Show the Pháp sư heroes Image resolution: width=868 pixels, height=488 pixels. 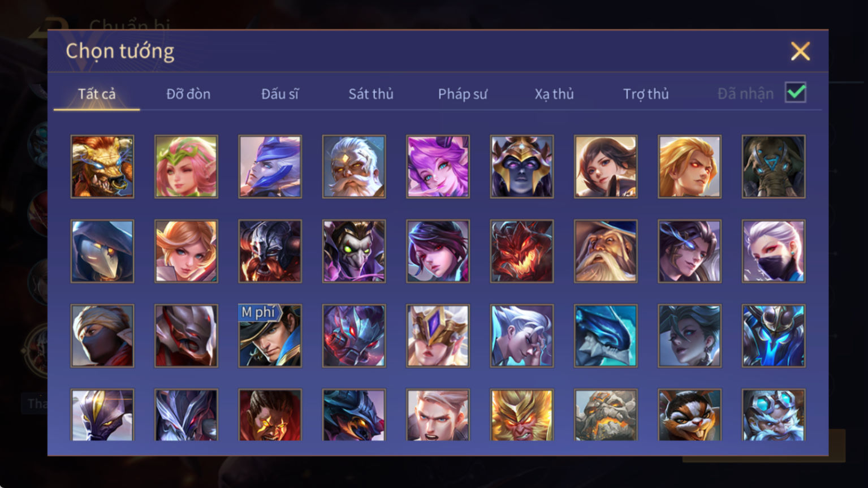coord(463,94)
